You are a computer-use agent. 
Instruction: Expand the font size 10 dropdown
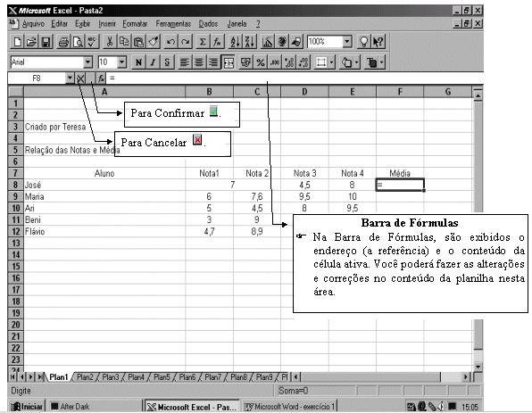click(x=121, y=62)
